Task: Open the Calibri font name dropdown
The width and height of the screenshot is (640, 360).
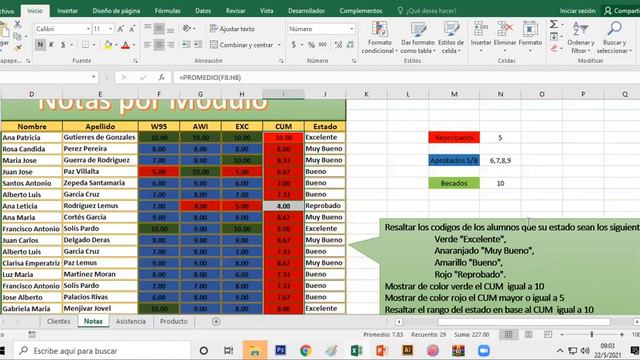Action: (x=88, y=29)
